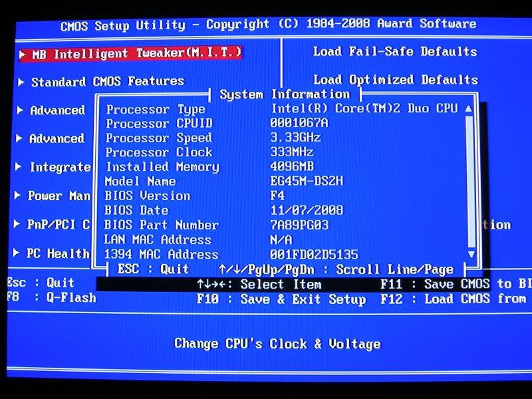
Task: Select the F4 BIOS version value
Action: tap(277, 196)
